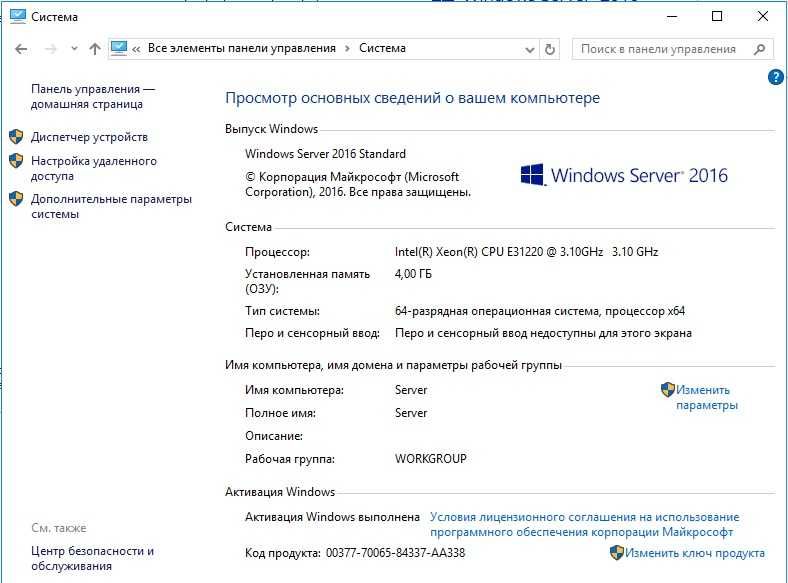Viewport: 788px width, 583px height.
Task: Open recent locations dropdown arrow
Action: 74,49
